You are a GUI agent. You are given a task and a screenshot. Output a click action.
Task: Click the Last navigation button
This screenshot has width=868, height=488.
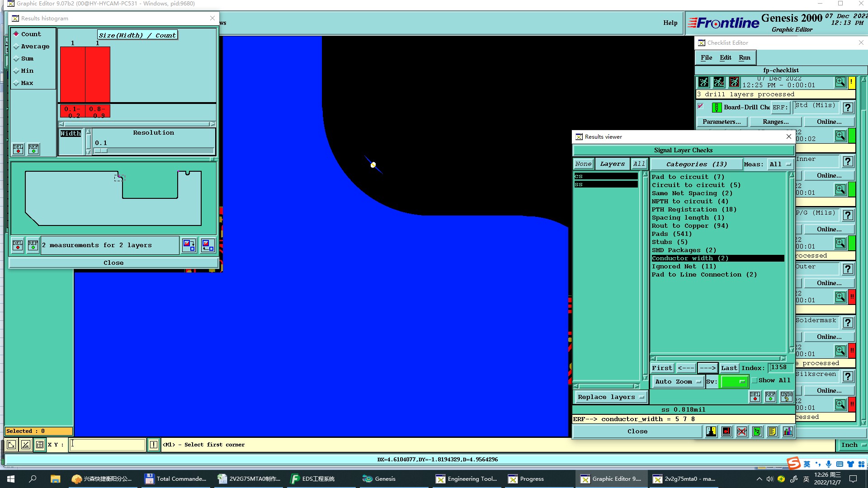click(729, 368)
